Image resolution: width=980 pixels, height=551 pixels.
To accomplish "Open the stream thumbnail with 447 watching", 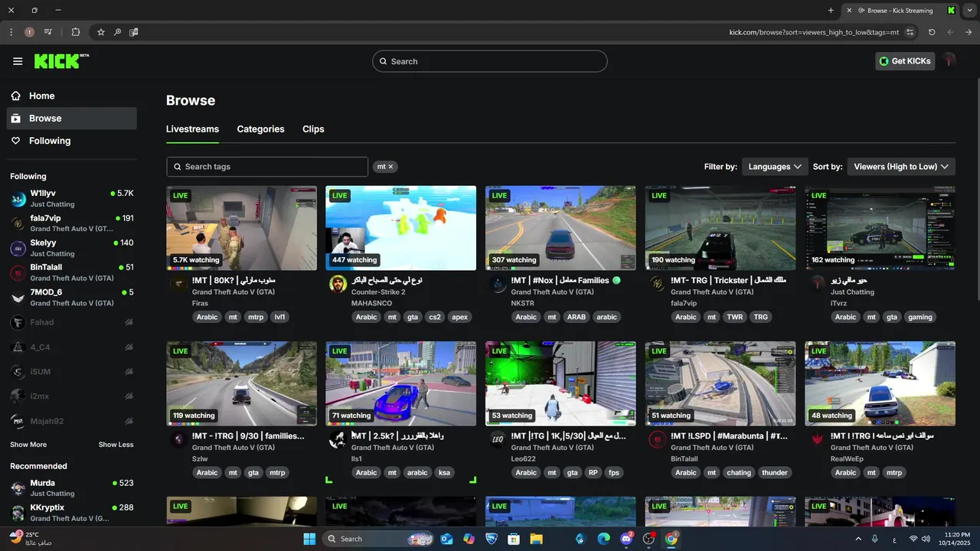I will [x=400, y=228].
